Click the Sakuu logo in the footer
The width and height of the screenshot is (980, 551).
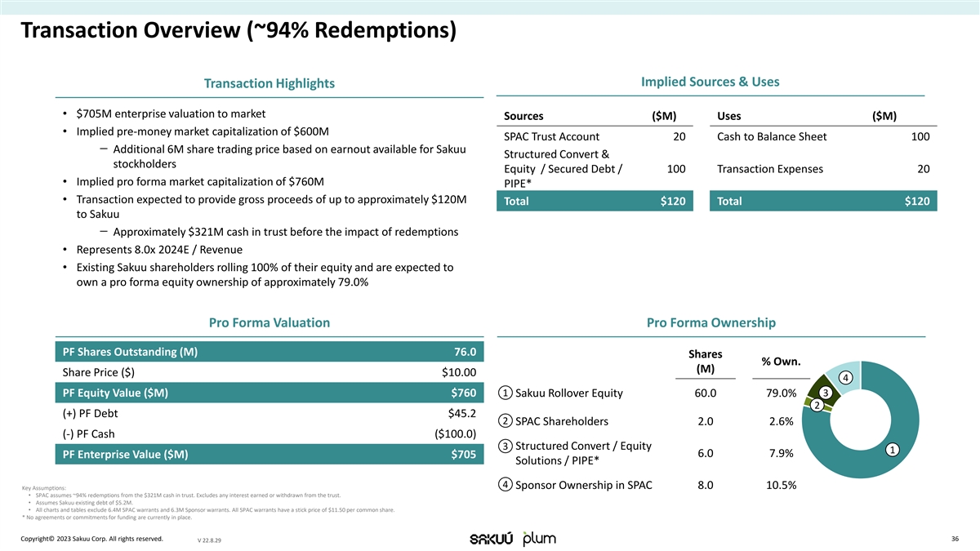tap(491, 539)
